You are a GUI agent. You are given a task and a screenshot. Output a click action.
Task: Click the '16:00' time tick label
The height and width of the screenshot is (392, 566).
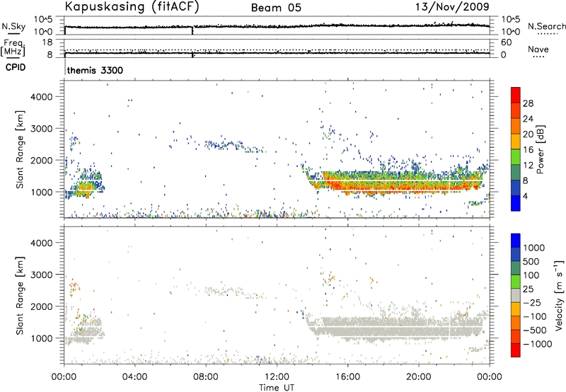[347, 377]
